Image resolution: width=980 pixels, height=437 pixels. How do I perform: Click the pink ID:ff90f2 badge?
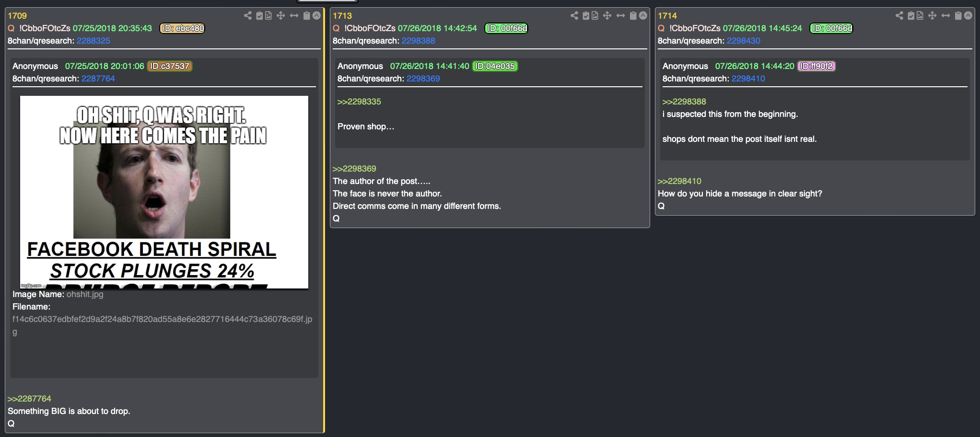click(817, 66)
